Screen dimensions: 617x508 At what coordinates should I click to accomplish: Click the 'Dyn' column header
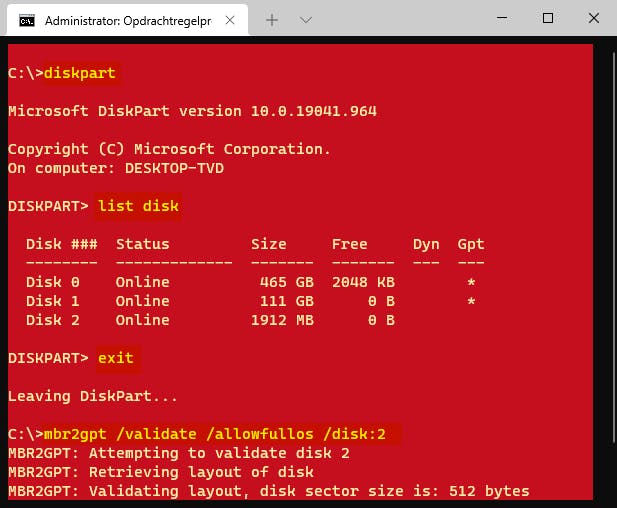(426, 244)
